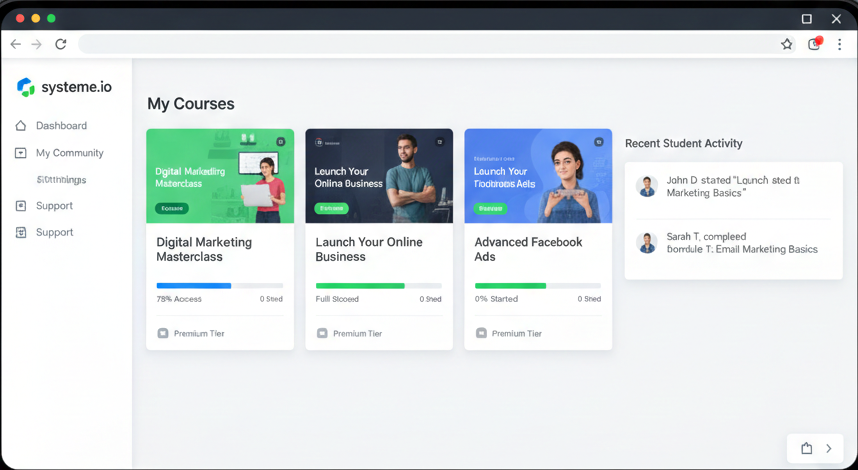The image size is (858, 470).
Task: Click Sarah T's avatar in activity
Action: click(647, 242)
